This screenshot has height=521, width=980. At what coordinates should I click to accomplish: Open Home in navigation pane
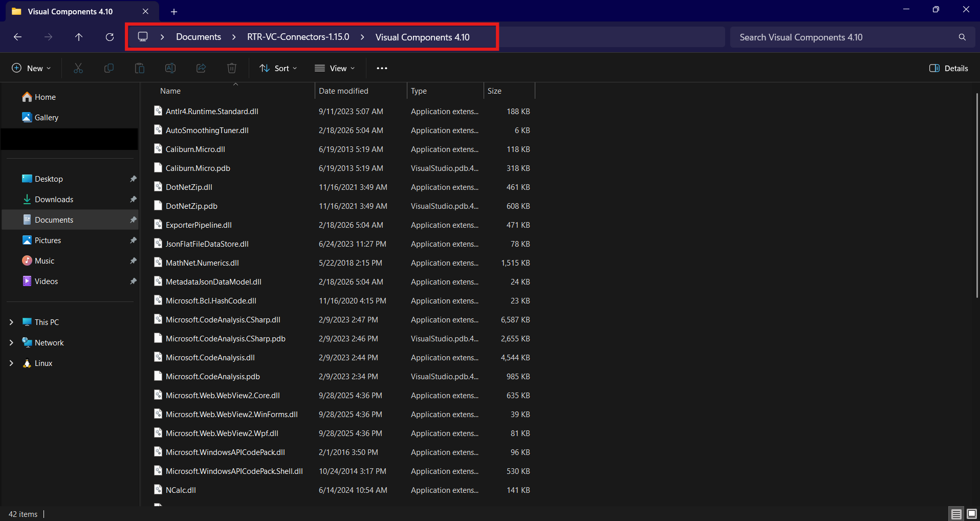(x=39, y=97)
